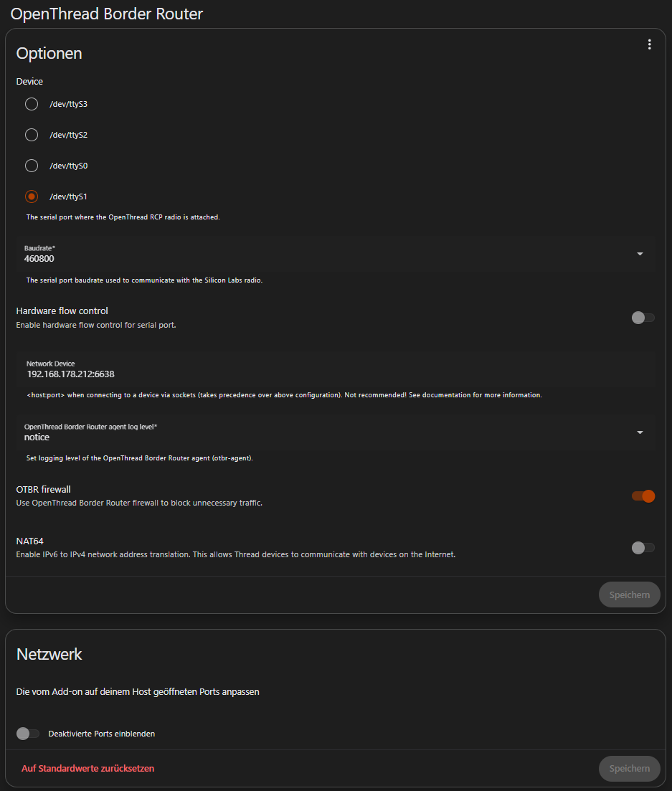The image size is (672, 791).
Task: Enable the NAT64 toggle
Action: point(643,548)
